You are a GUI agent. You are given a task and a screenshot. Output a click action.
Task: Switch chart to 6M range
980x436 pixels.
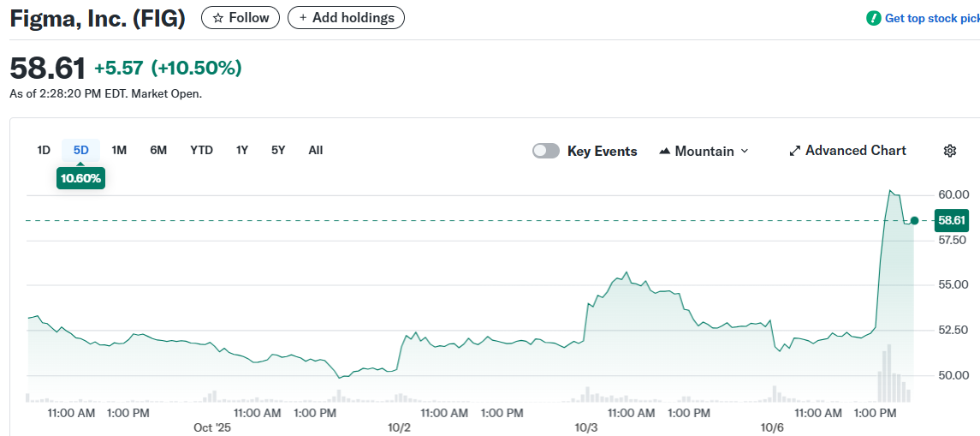click(158, 150)
